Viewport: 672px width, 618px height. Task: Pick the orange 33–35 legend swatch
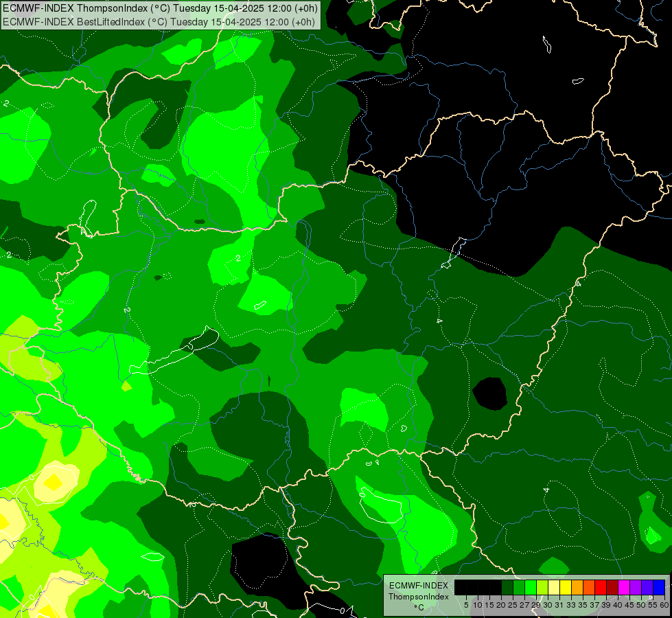point(577,587)
